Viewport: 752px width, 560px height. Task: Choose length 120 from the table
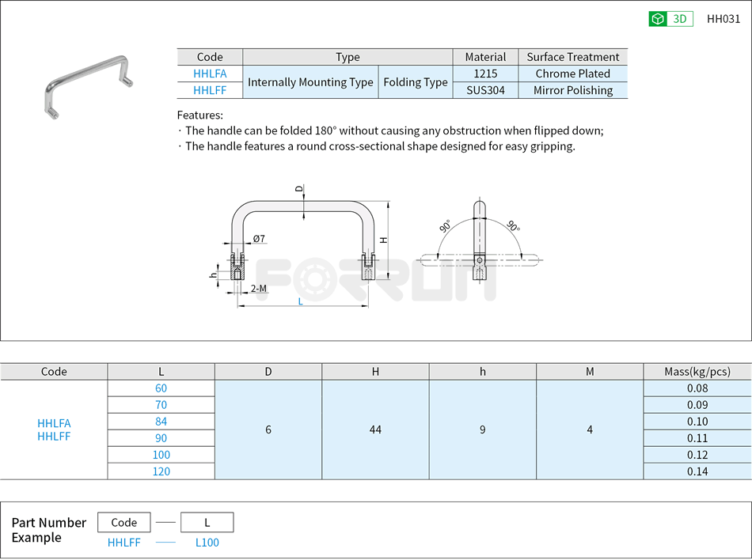click(x=161, y=471)
